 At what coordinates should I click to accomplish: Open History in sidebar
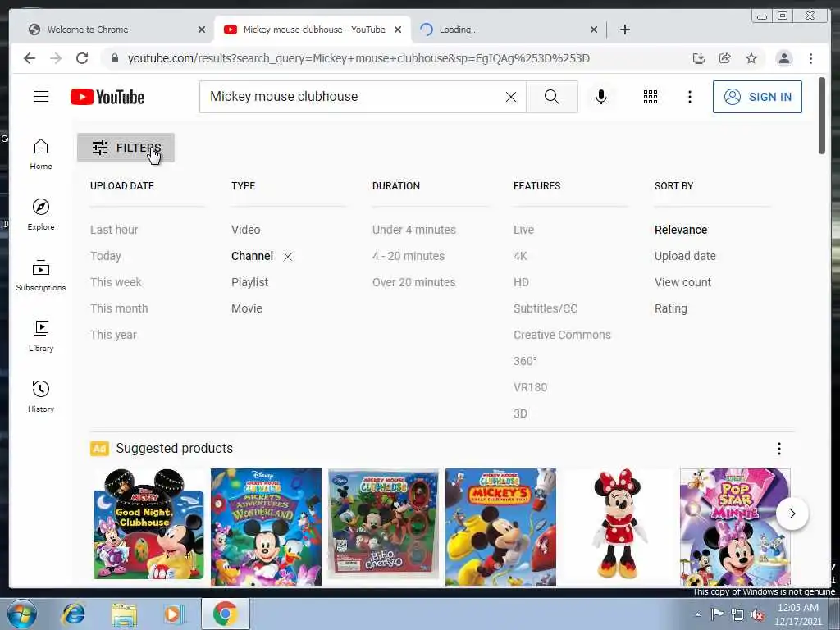41,396
